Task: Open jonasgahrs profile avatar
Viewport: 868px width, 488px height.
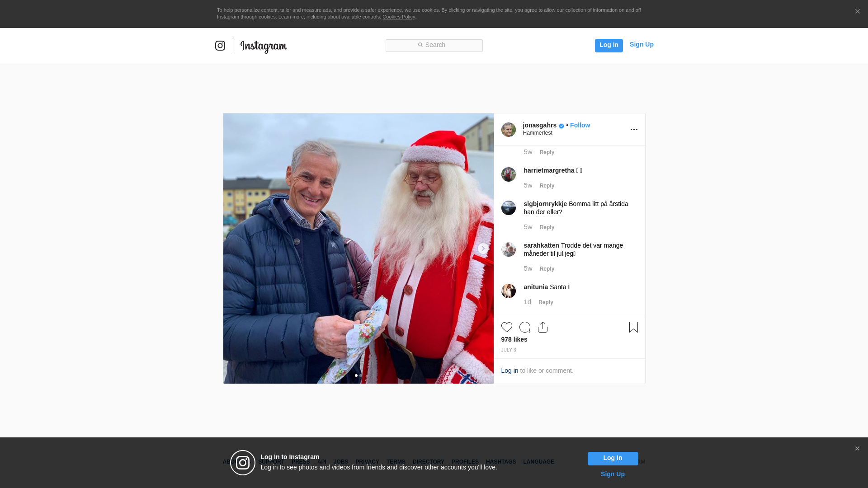Action: coord(509,130)
